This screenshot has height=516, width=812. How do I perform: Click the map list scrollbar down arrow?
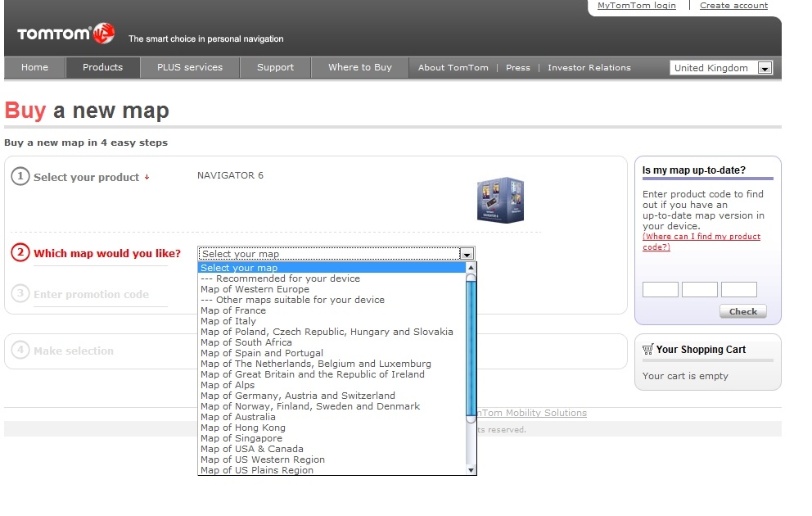(471, 470)
